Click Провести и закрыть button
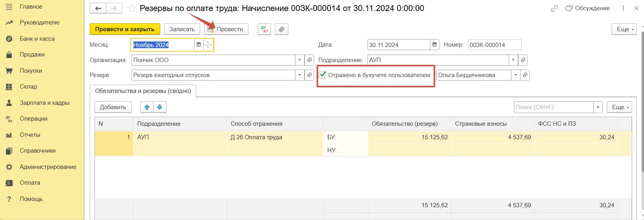This screenshot has width=644, height=220. 125,29
